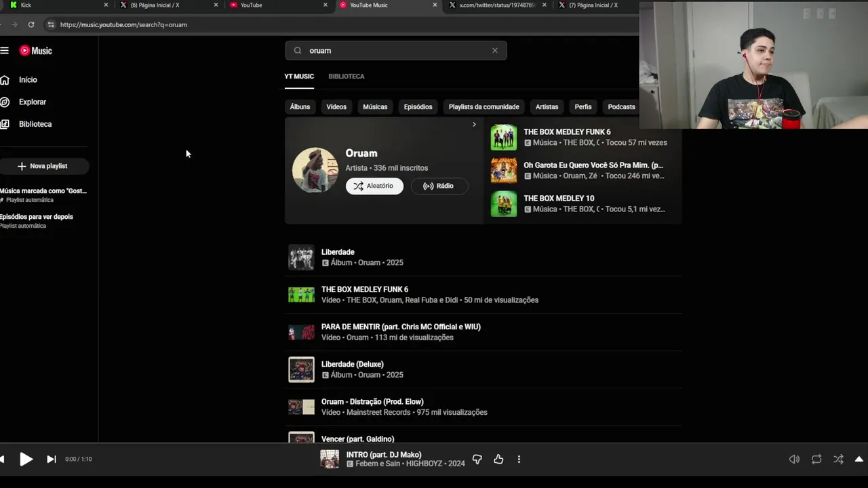Toggle volume mute in player bar

pyautogui.click(x=794, y=460)
